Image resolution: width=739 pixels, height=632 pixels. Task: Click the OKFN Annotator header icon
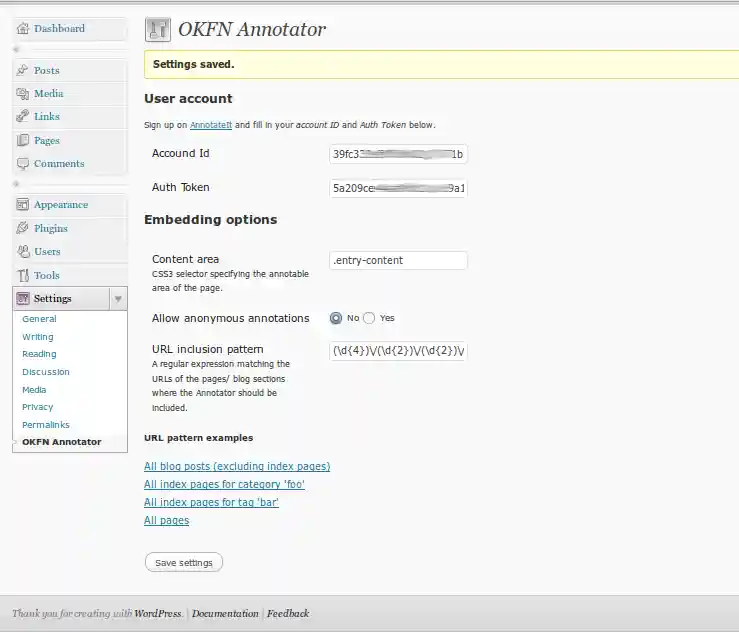pyautogui.click(x=158, y=29)
